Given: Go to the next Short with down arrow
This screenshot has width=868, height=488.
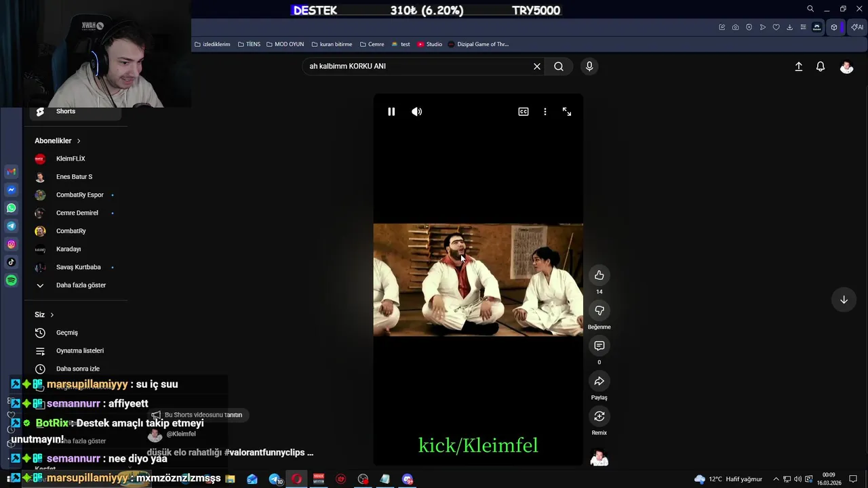Looking at the screenshot, I should click(844, 300).
